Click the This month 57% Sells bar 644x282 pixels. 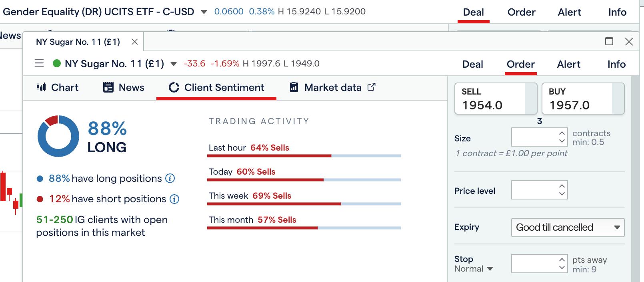304,228
